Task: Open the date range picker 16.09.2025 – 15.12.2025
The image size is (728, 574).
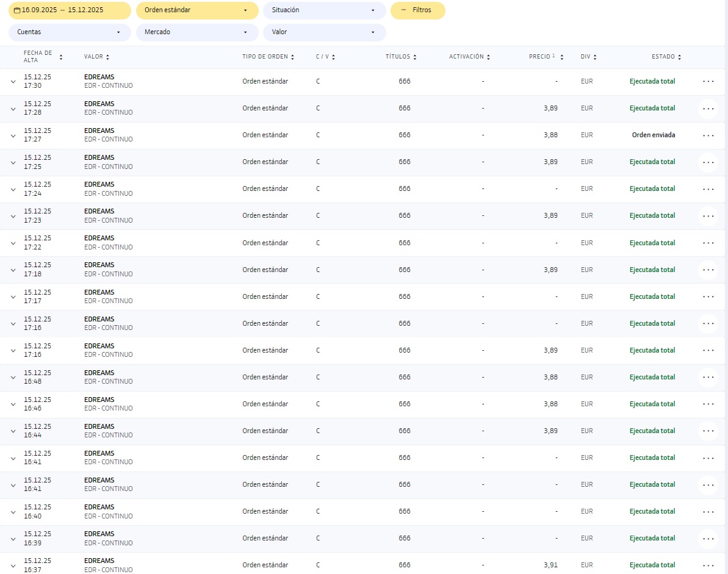Action: [70, 10]
